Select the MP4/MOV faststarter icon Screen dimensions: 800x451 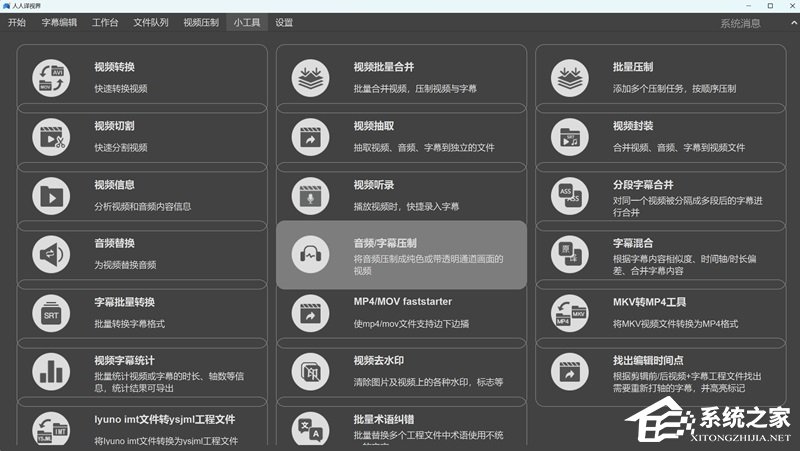(310, 313)
